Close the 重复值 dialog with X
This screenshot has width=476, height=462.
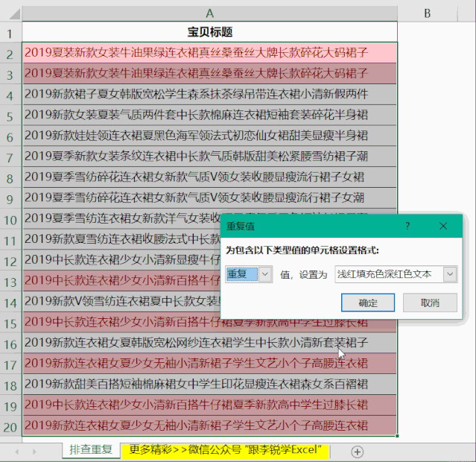tap(443, 226)
